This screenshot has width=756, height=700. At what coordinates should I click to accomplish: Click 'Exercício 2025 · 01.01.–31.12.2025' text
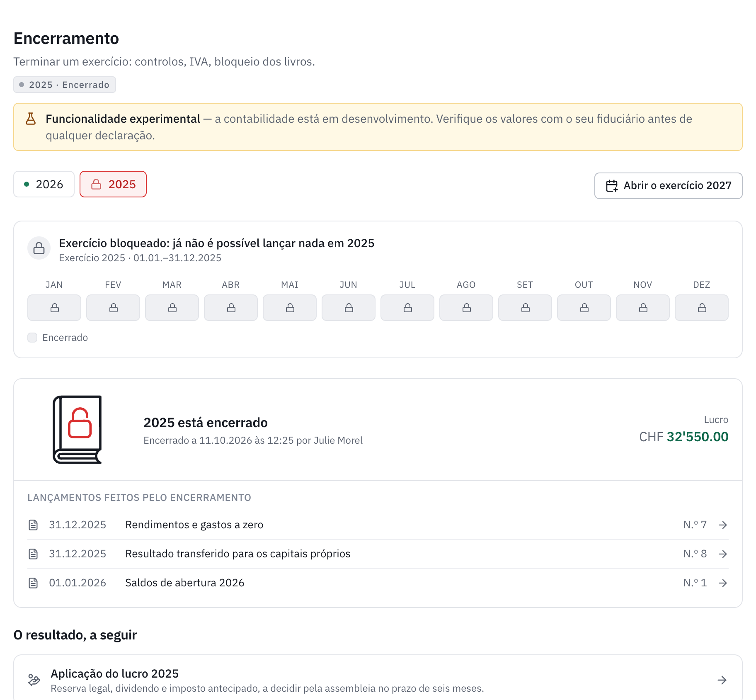coord(140,258)
